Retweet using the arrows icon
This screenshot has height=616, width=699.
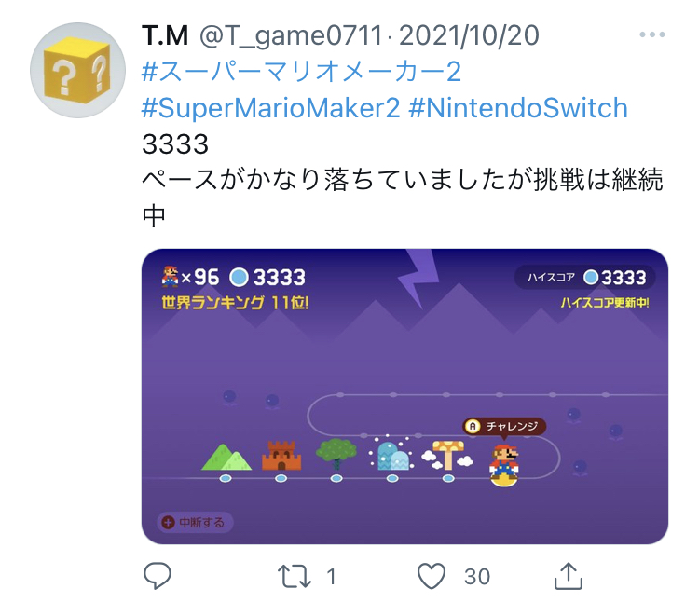click(x=295, y=576)
